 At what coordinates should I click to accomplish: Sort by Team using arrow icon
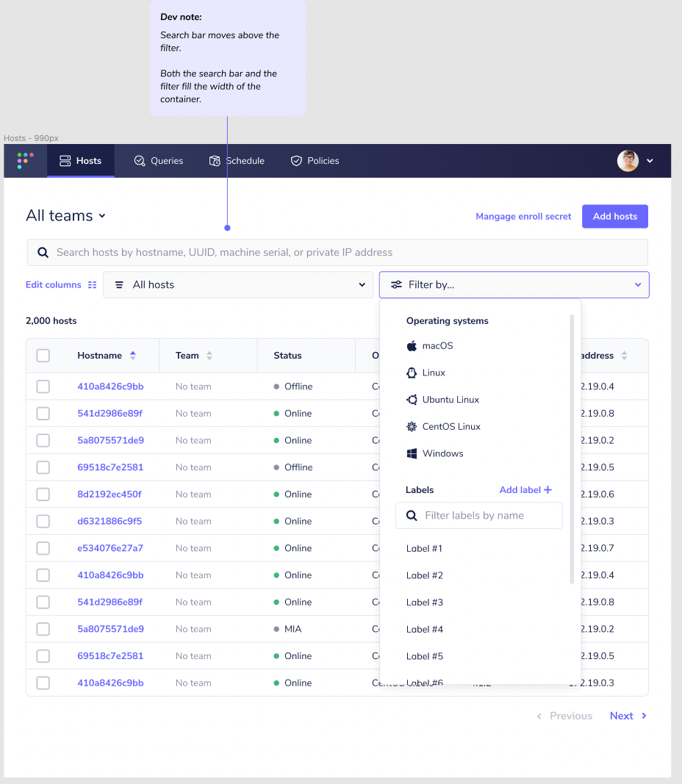(209, 356)
